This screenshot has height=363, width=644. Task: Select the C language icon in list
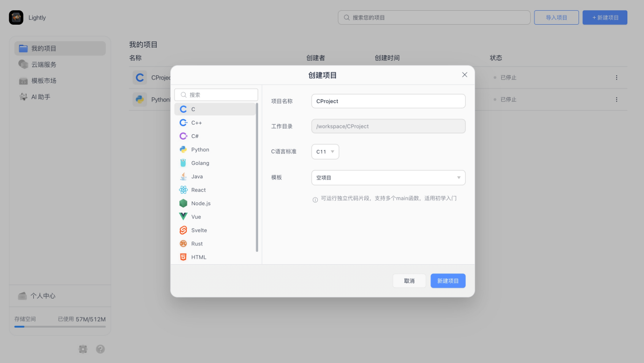[x=184, y=109]
